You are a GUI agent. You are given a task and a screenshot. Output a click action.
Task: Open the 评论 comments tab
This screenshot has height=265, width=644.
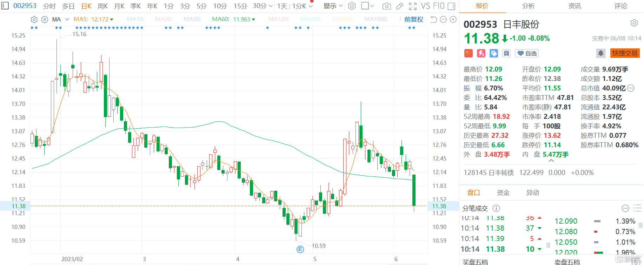click(620, 6)
